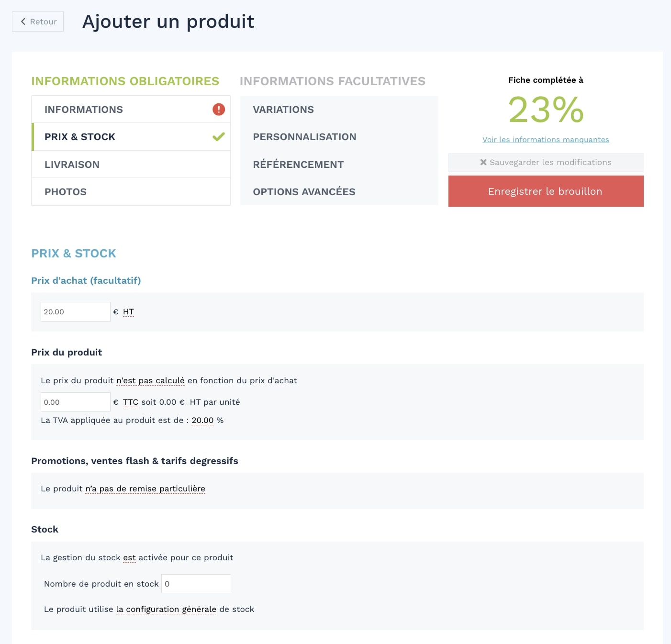Open OPTIONS AVANCÉES section
Image resolution: width=671 pixels, height=644 pixels.
click(x=339, y=192)
